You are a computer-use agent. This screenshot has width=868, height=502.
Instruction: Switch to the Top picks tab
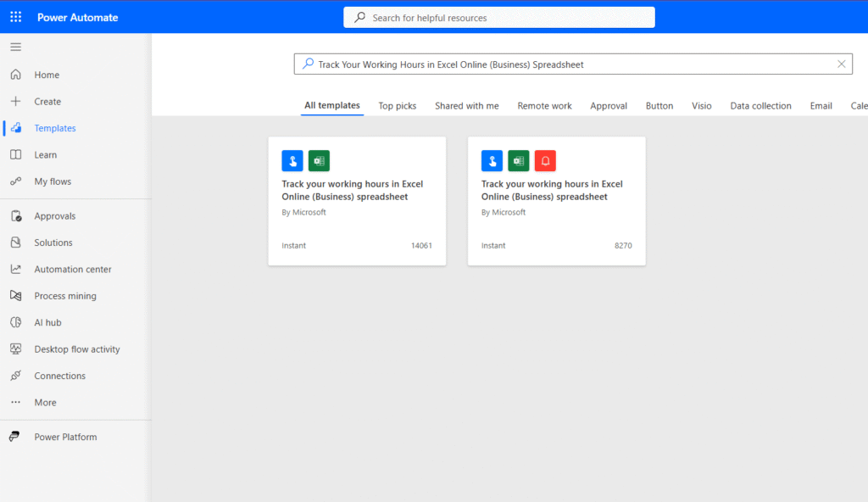pos(397,105)
